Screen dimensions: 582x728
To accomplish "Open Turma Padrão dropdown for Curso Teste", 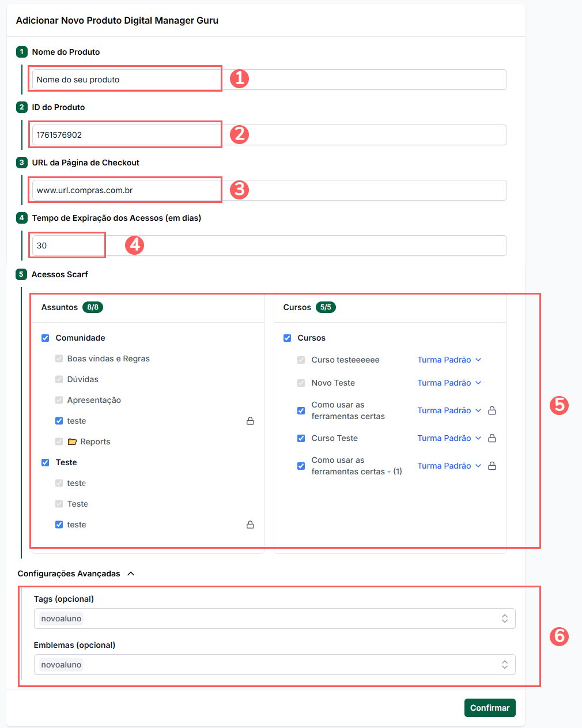I will 449,438.
